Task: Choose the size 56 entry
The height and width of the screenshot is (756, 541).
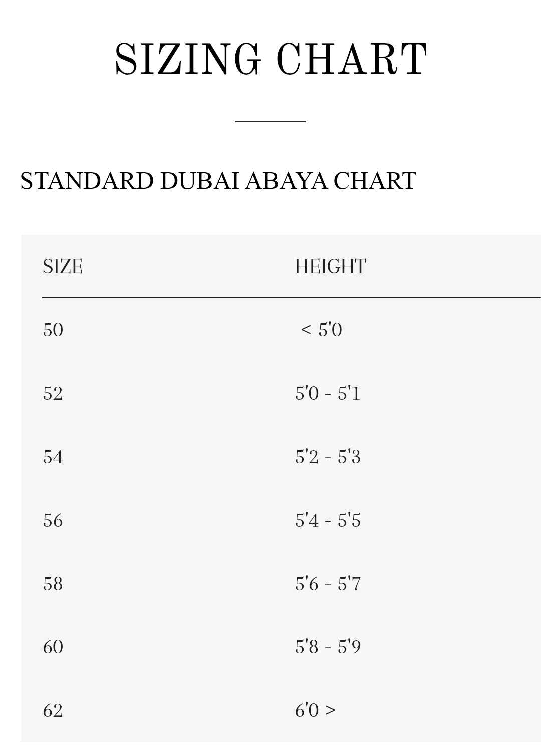Action: 53,520
